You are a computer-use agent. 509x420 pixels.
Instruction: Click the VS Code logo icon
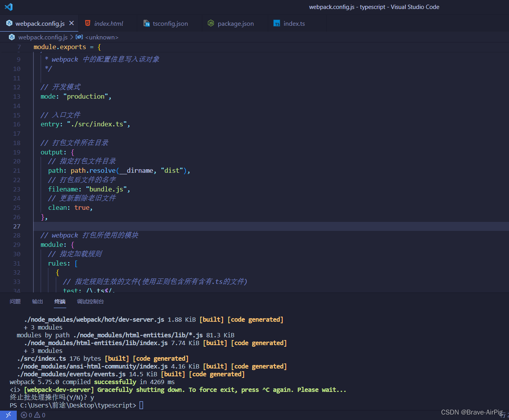click(9, 7)
